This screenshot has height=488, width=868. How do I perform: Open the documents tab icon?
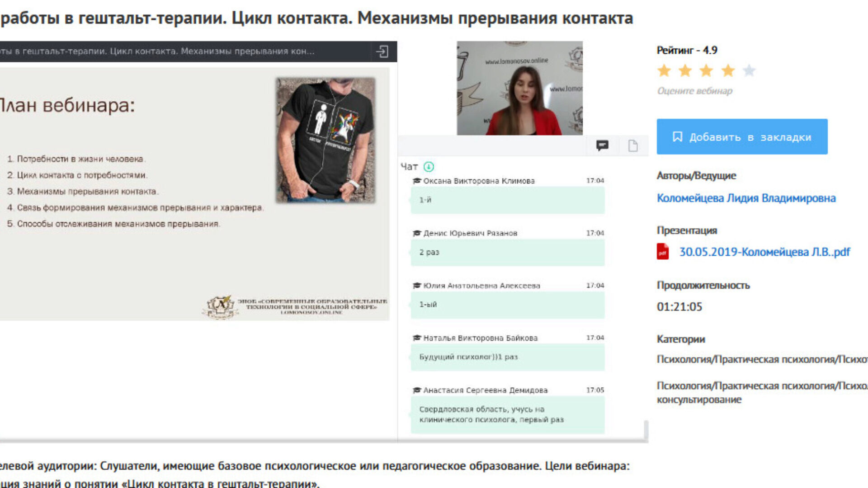(633, 145)
